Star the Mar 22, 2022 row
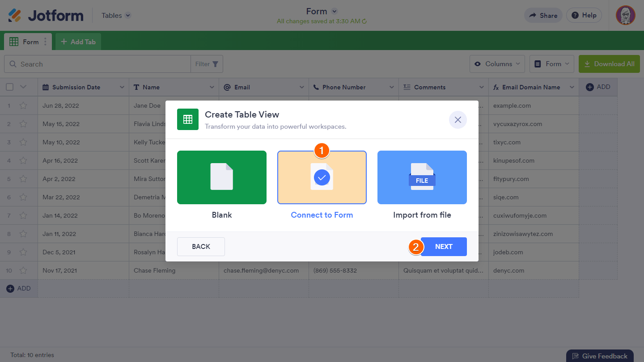 [x=23, y=198]
